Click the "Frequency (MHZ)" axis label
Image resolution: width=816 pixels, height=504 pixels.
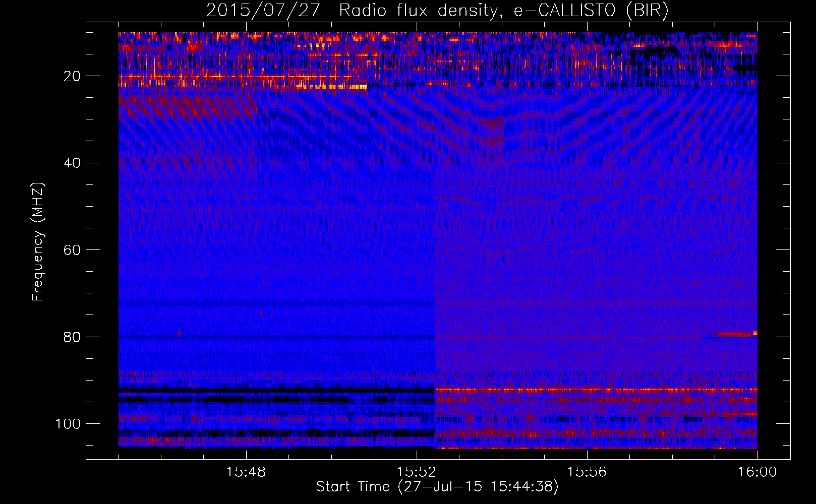click(x=38, y=242)
